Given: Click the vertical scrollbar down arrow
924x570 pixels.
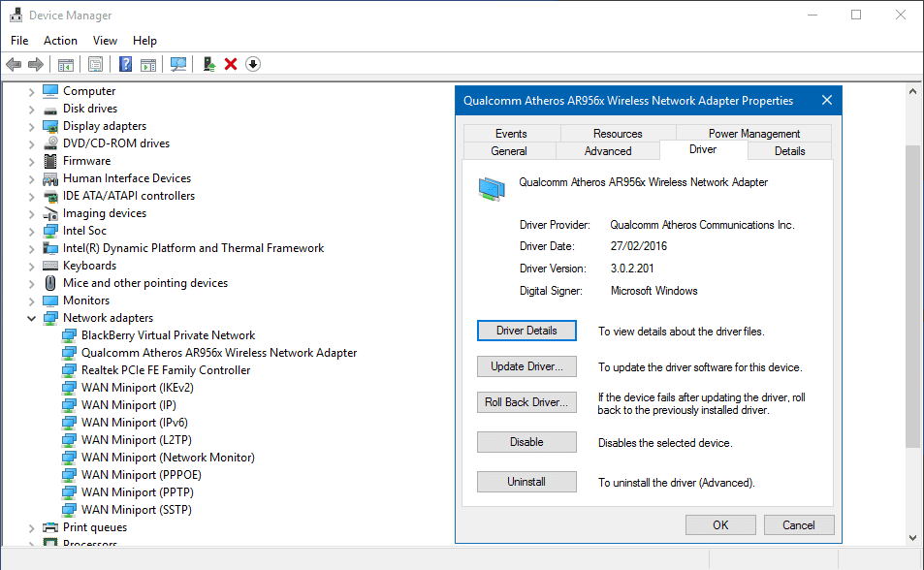Looking at the screenshot, I should [x=912, y=537].
